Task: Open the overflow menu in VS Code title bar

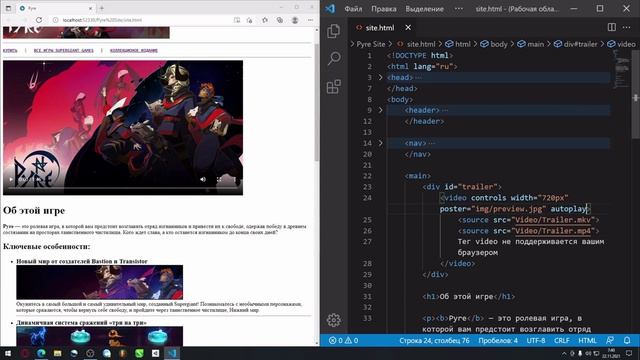Action: (459, 9)
